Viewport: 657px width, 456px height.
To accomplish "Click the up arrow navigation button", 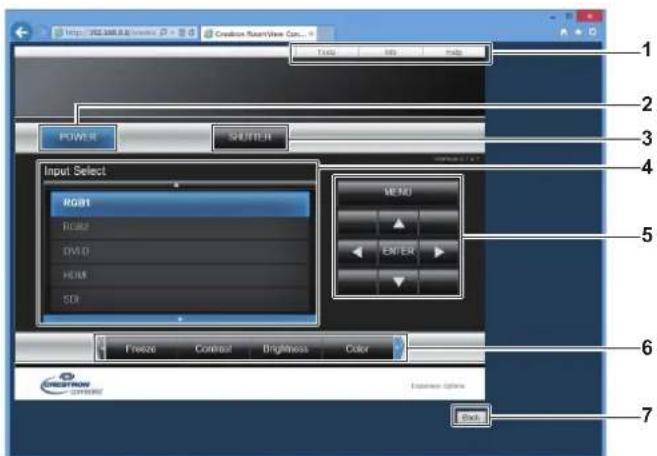I will coord(398,223).
